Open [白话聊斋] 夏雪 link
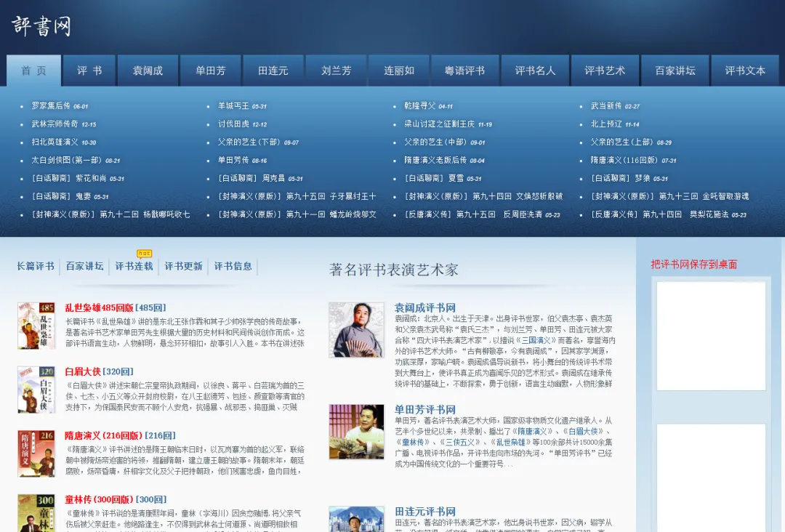This screenshot has width=785, height=532. 435,178
